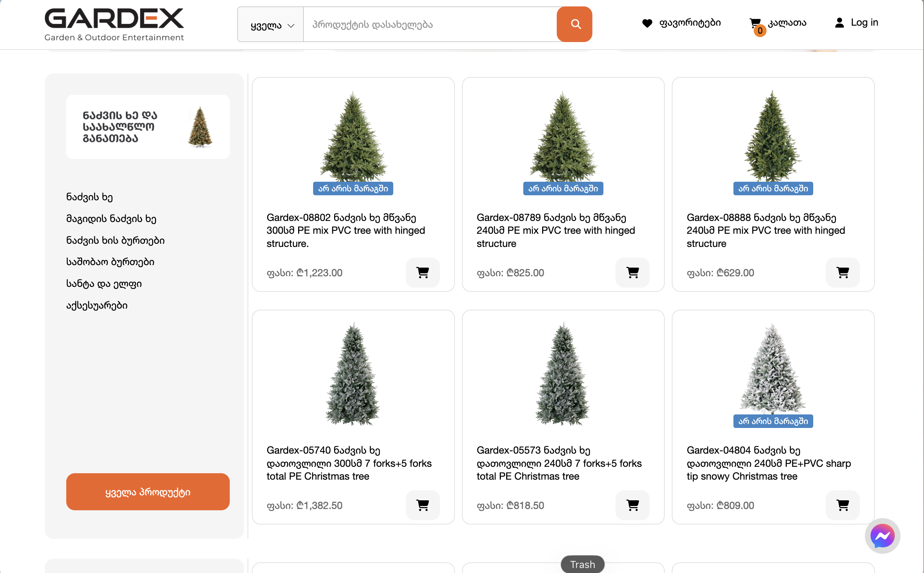Add Gardex-08789 tree to cart
This screenshot has height=573, width=924.
(632, 273)
